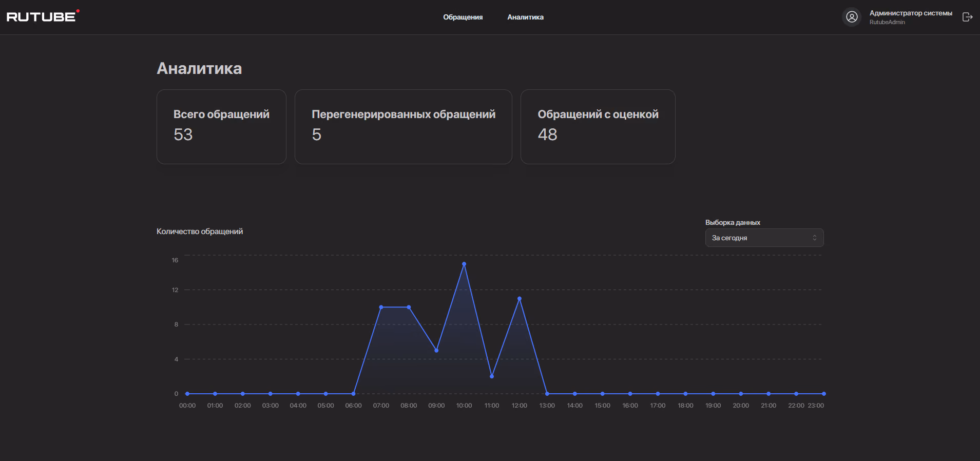Image resolution: width=980 pixels, height=461 pixels.
Task: Click the 15:00 x-axis label
Action: click(603, 406)
